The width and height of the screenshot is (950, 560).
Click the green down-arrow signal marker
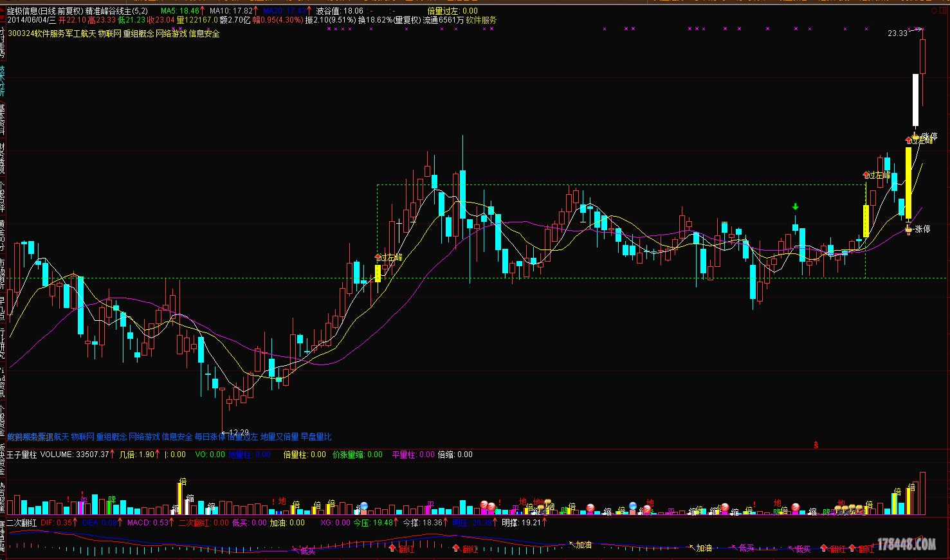[x=796, y=207]
